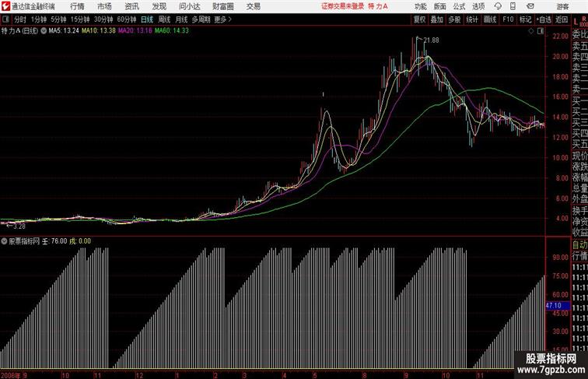Click the 自动 label in right panel
Viewport: 588px width, 379px height.
tap(579, 245)
